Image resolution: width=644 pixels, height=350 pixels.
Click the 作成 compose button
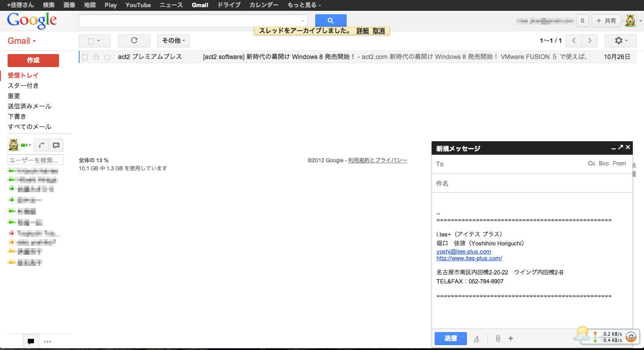tap(33, 60)
